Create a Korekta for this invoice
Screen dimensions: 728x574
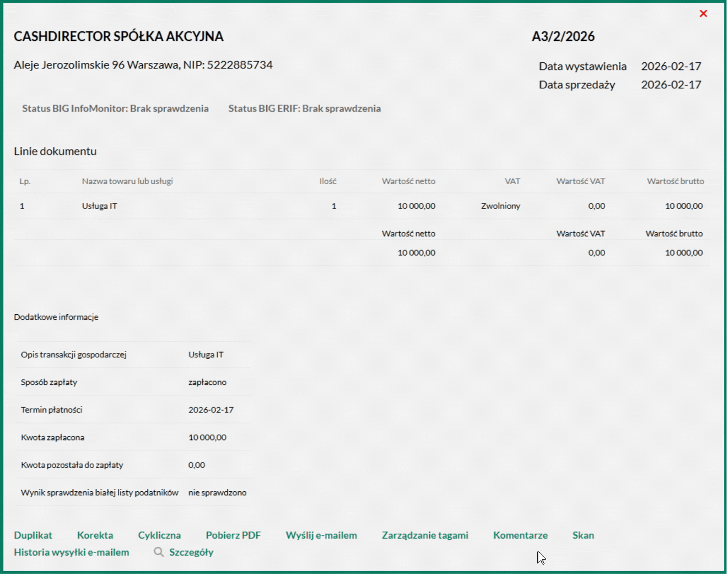pos(95,535)
